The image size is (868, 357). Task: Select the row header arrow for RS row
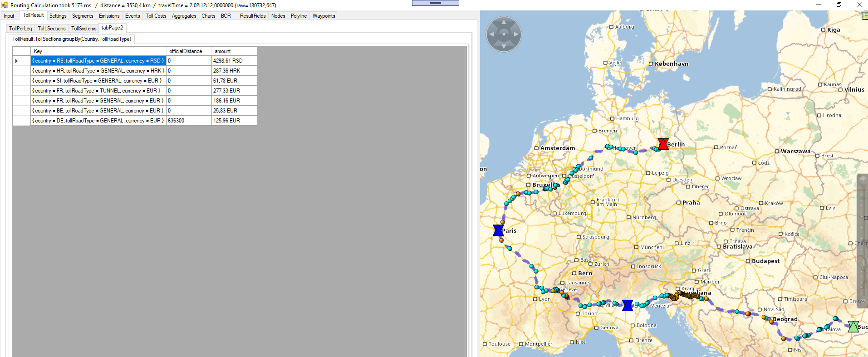pyautogui.click(x=17, y=61)
